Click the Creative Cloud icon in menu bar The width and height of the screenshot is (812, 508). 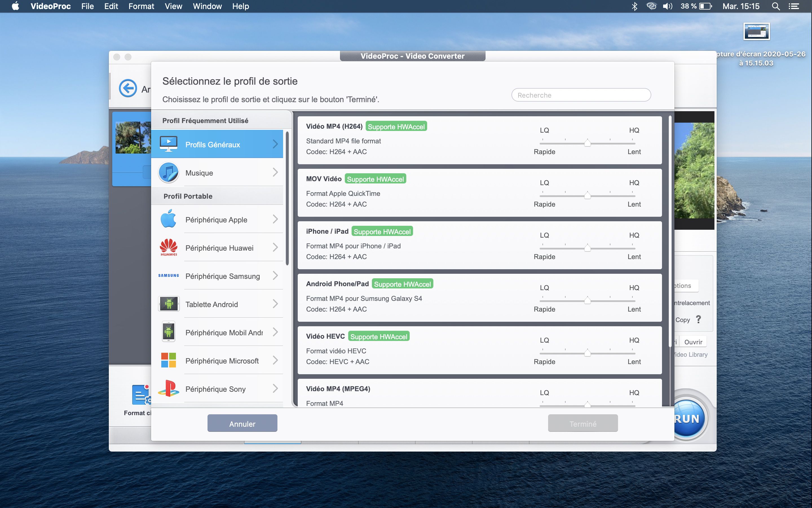coord(651,6)
